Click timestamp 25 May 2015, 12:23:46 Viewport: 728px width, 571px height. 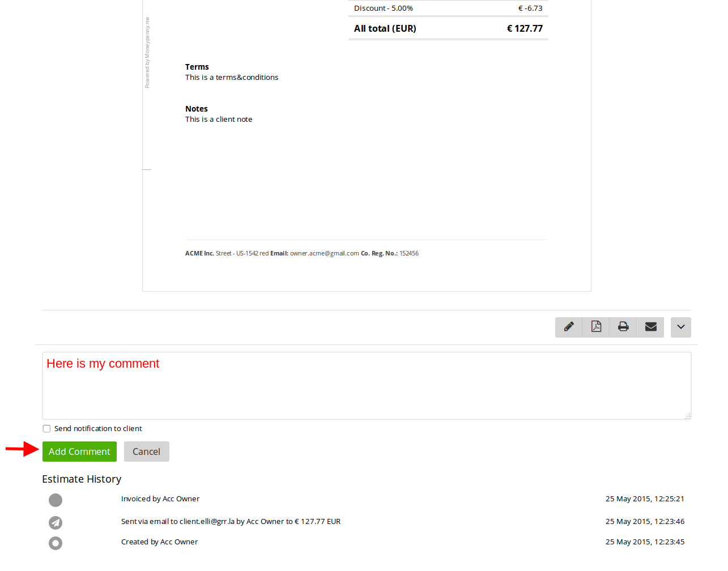pyautogui.click(x=645, y=522)
